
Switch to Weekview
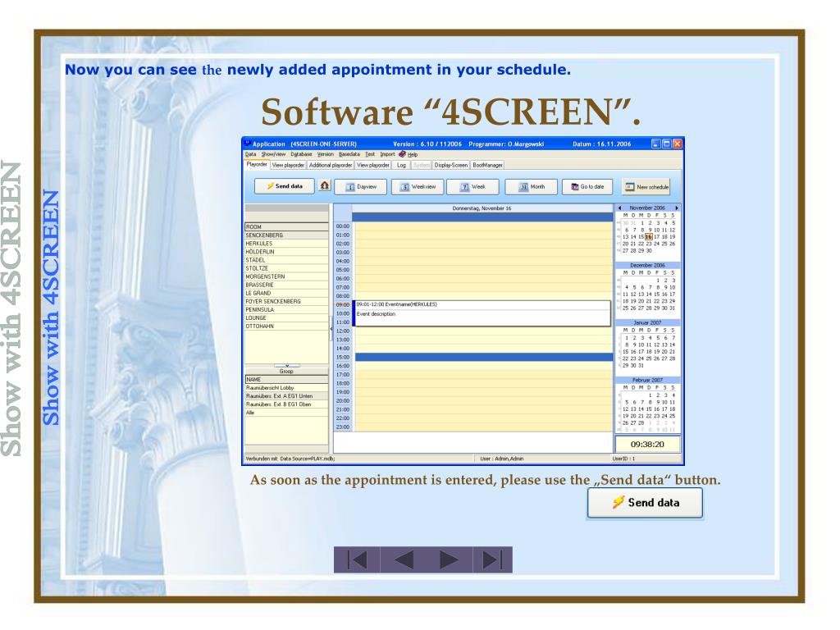point(418,187)
